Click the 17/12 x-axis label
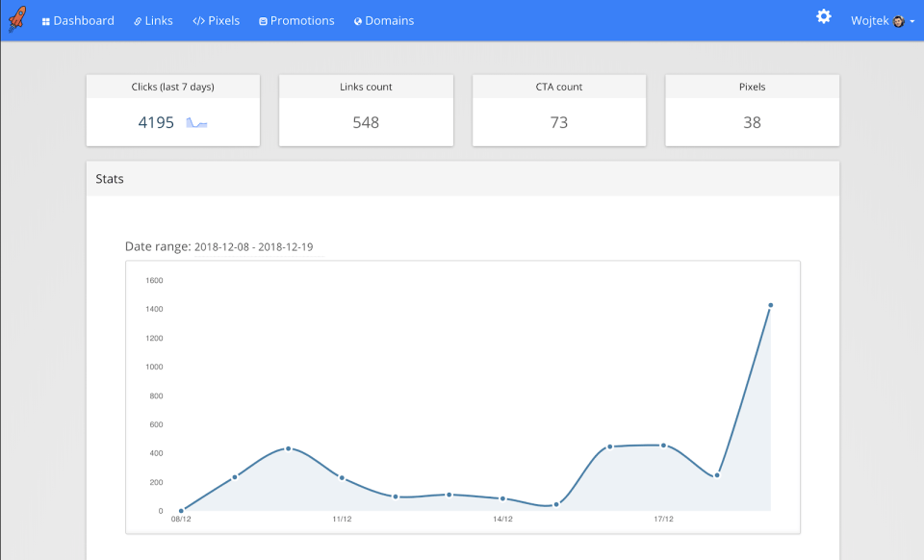924x560 pixels. 663,519
